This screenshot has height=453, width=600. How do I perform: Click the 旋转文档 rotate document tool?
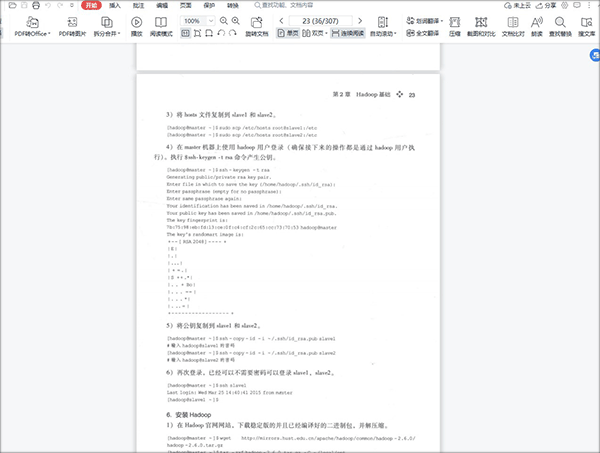[x=256, y=26]
